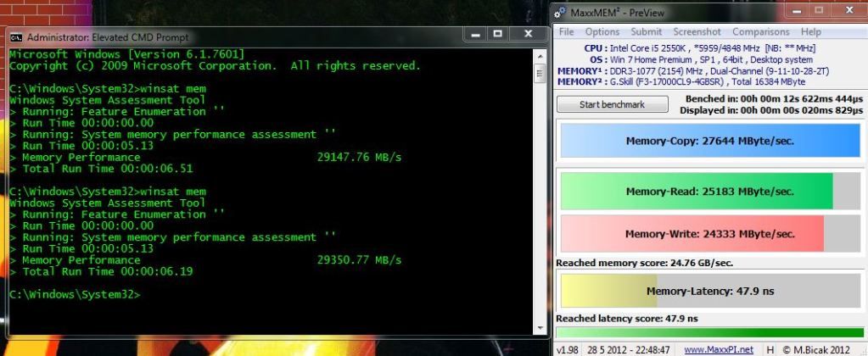Image resolution: width=868 pixels, height=356 pixels.
Task: Open the Options menu in MaxxMEM
Action: click(x=601, y=32)
